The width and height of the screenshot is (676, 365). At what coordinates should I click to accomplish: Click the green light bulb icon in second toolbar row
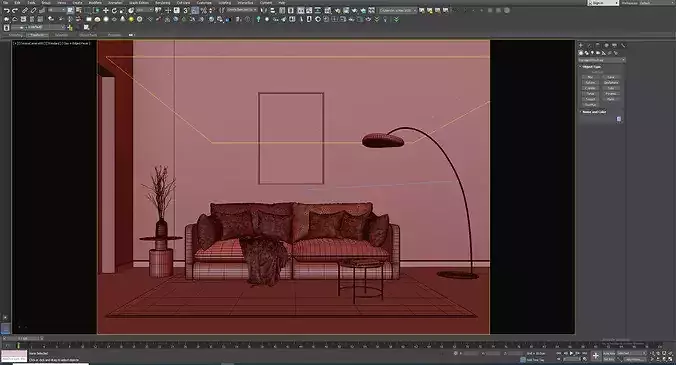click(258, 19)
